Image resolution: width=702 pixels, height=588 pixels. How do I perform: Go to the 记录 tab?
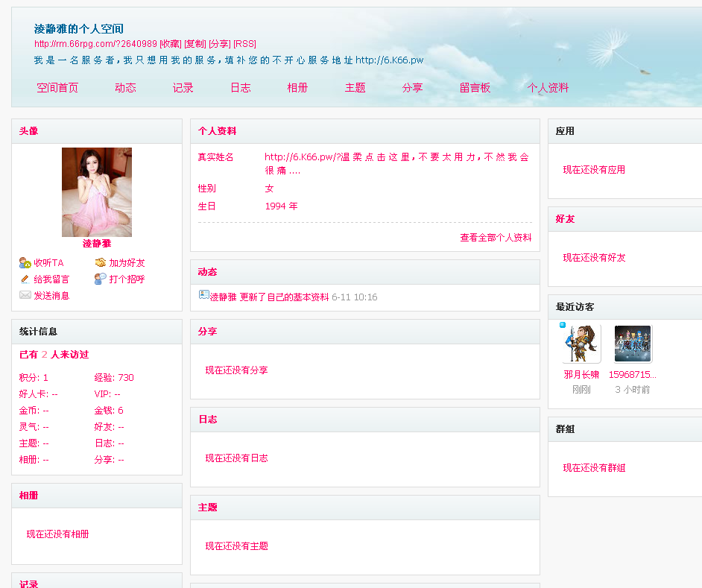click(183, 88)
